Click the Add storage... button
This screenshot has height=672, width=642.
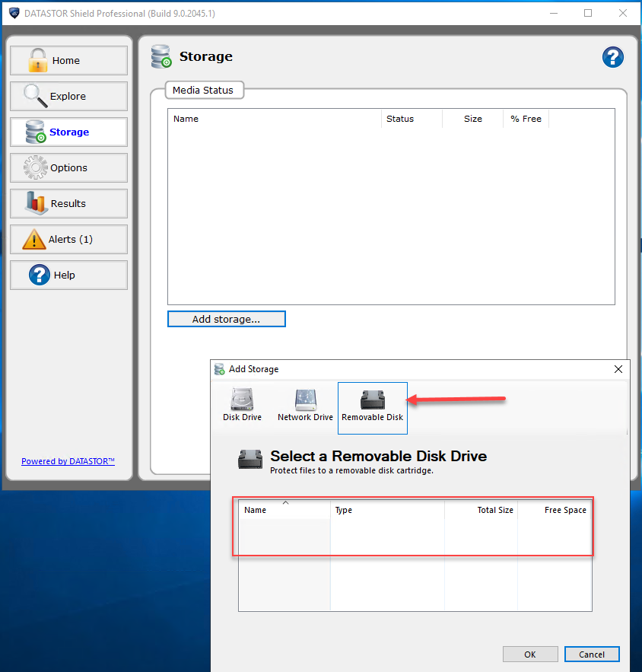[x=226, y=319]
